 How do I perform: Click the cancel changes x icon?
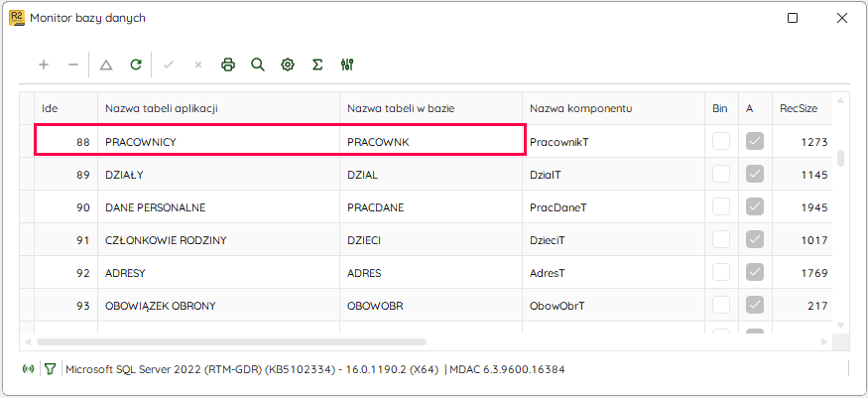(x=198, y=65)
